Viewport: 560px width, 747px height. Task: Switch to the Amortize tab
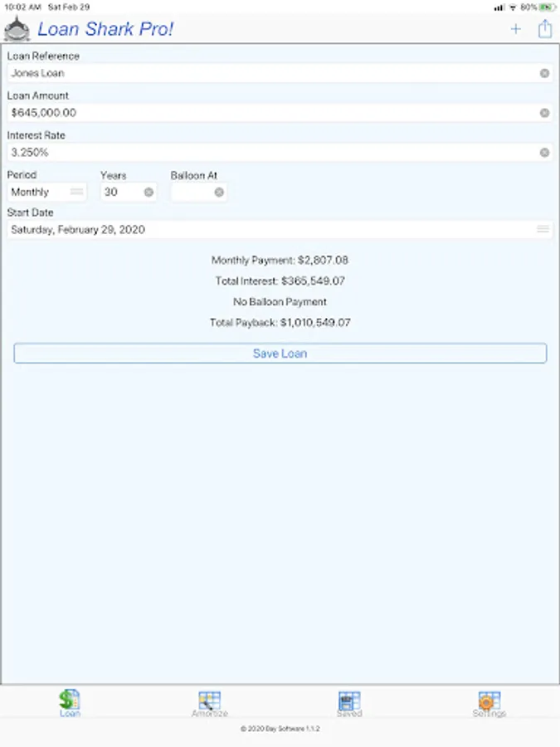(210, 704)
